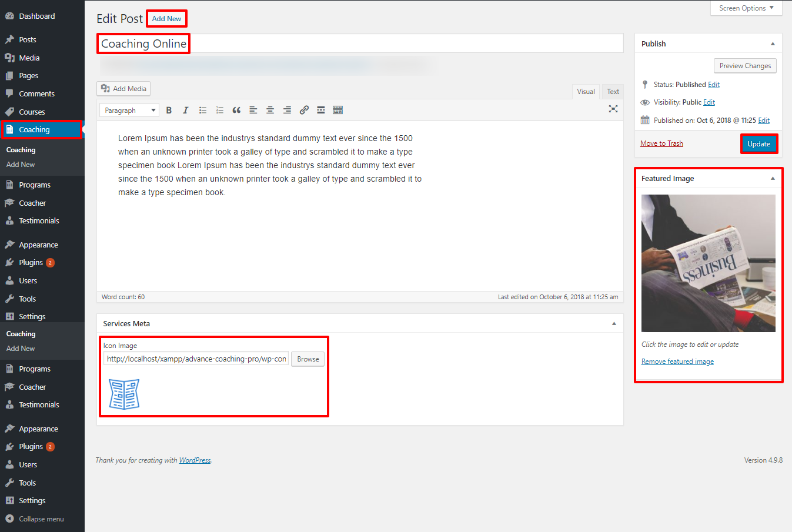The image size is (792, 532).
Task: Expand the Screen Options panel
Action: click(x=746, y=8)
